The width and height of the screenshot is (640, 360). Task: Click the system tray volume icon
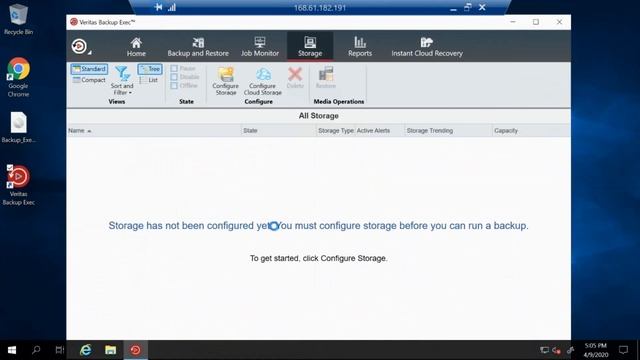click(x=556, y=350)
